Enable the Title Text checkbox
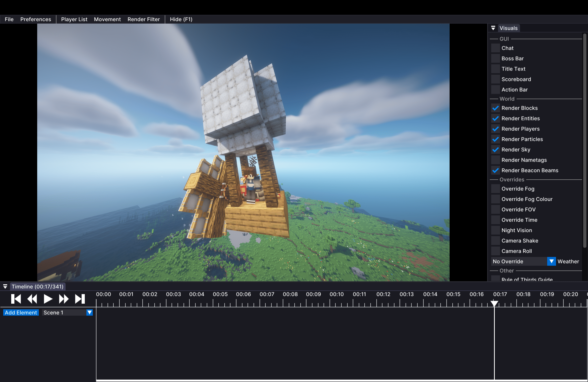The width and height of the screenshot is (588, 382). [x=495, y=69]
